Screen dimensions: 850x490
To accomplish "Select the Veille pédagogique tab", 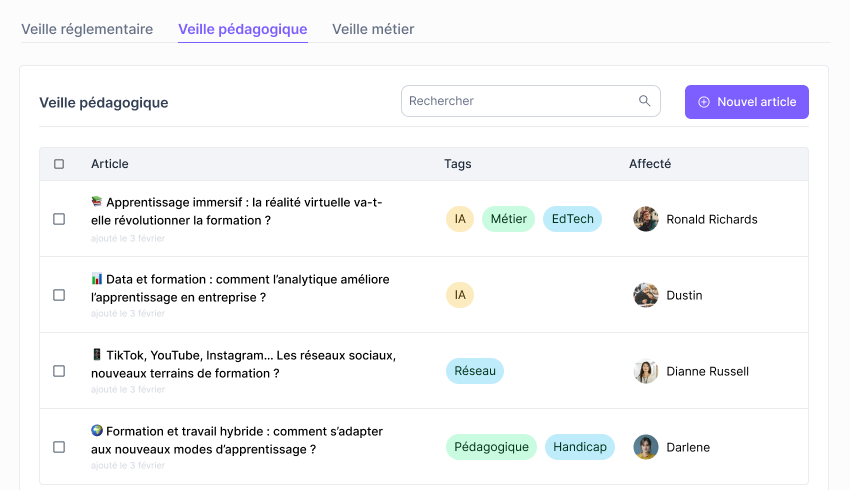I will [243, 29].
